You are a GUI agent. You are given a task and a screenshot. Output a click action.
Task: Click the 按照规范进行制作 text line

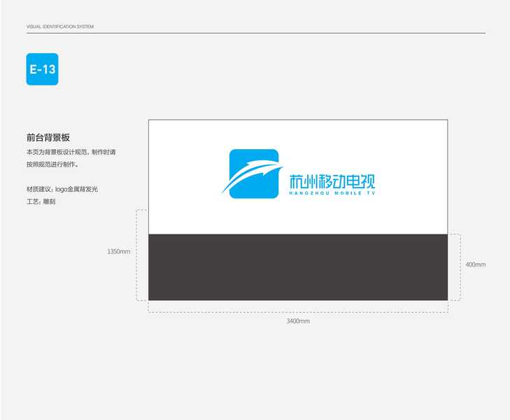[x=52, y=164]
